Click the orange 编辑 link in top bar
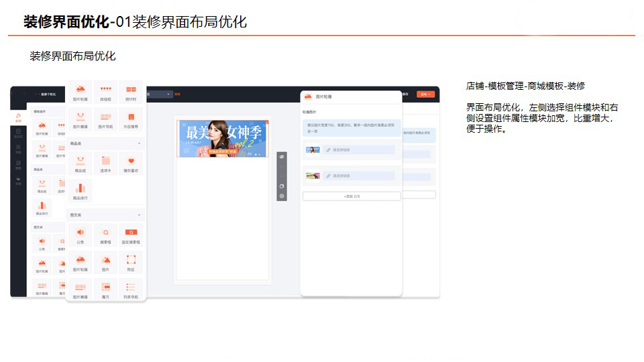 (177, 94)
